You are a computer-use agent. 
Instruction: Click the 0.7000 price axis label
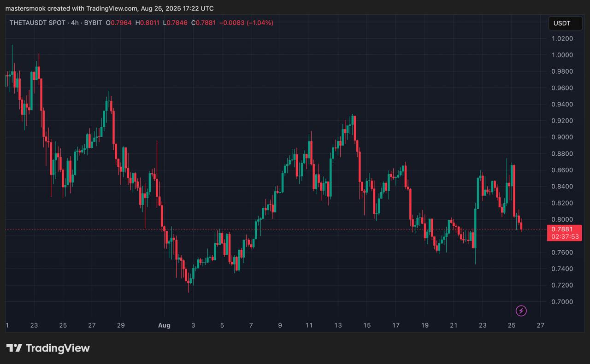(562, 302)
